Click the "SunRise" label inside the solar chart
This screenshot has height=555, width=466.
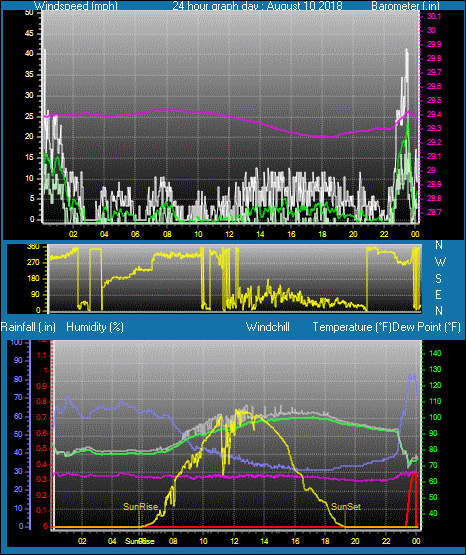click(x=140, y=507)
